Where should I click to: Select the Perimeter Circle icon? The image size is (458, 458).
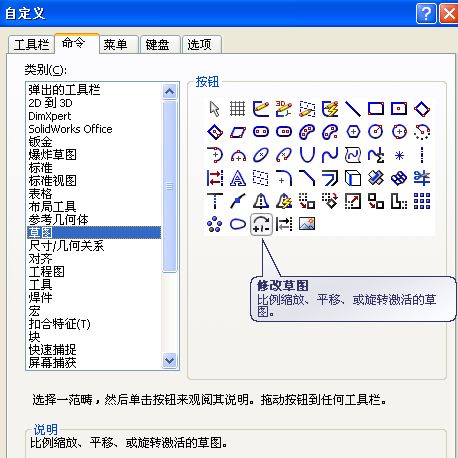(399, 132)
